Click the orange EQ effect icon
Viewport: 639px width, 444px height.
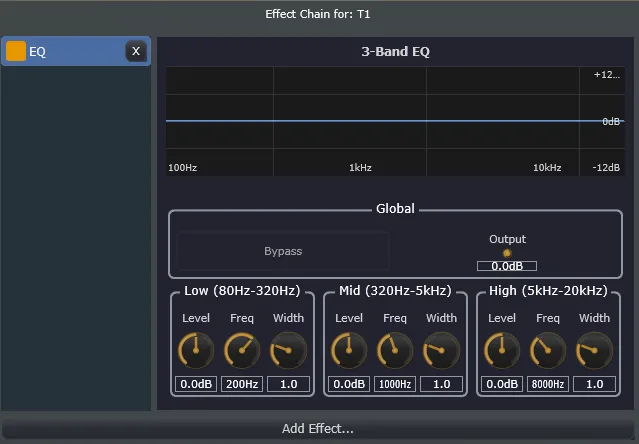(x=16, y=52)
